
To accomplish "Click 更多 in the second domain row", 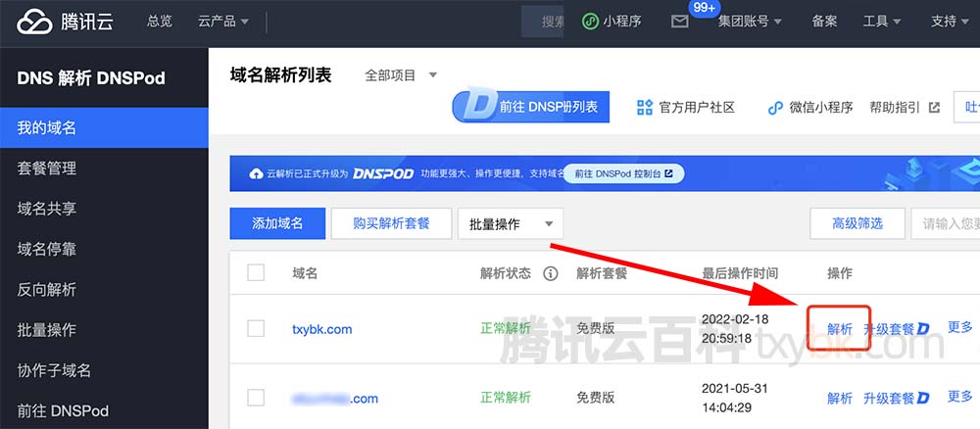I will 960,397.
